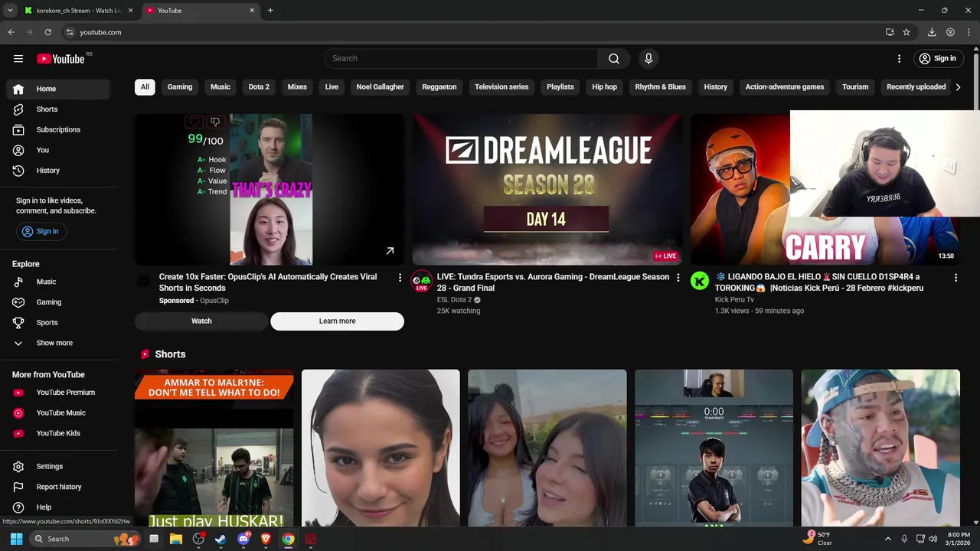This screenshot has height=551, width=980.
Task: Open options for the Kick Peru video
Action: pos(955,278)
